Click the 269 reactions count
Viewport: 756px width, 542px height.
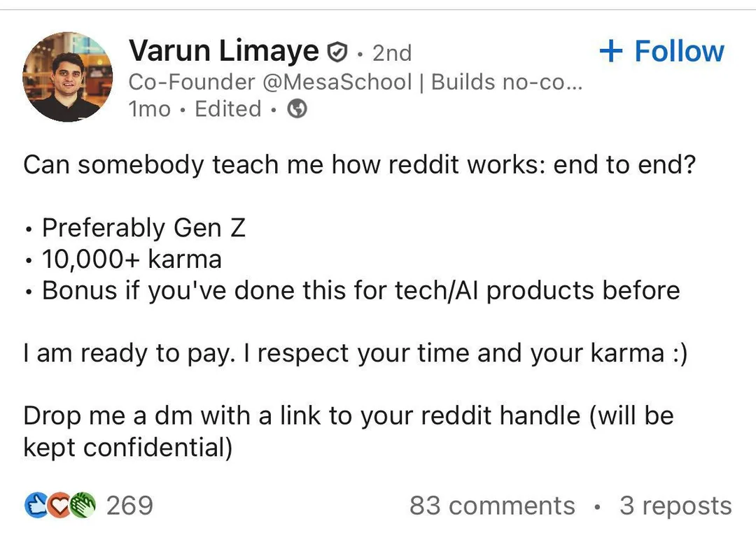(x=129, y=505)
